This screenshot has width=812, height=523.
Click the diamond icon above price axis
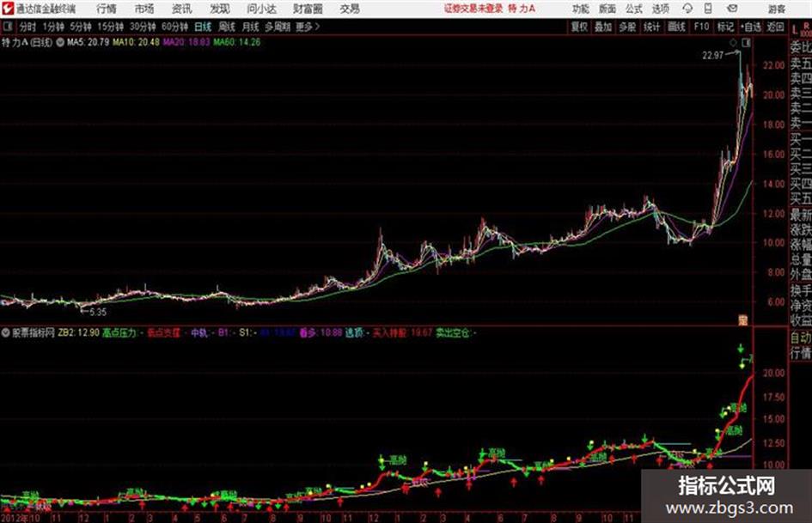tap(733, 43)
